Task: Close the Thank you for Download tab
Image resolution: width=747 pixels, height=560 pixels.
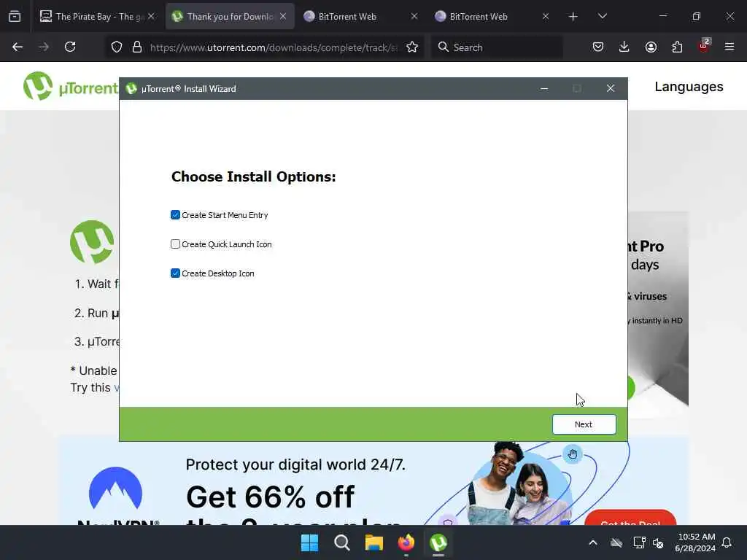Action: 283,17
